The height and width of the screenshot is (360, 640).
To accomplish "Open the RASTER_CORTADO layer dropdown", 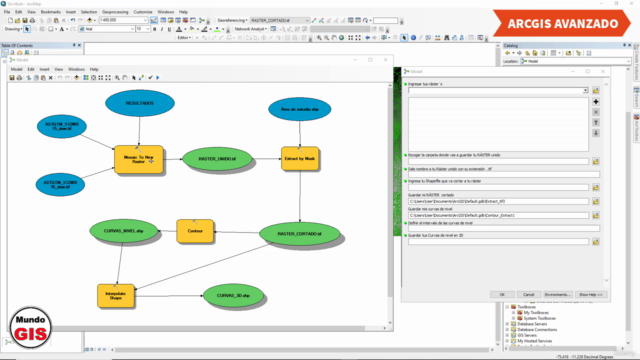I will [x=307, y=20].
